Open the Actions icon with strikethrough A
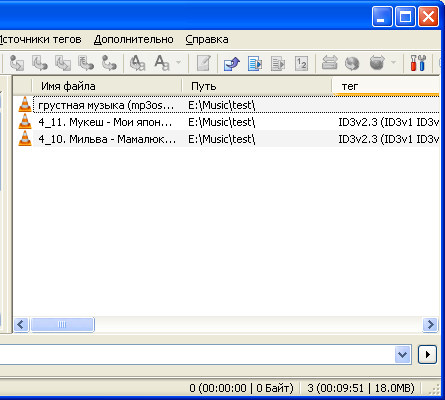Screen dimensions: 445x400 pyautogui.click(x=137, y=63)
